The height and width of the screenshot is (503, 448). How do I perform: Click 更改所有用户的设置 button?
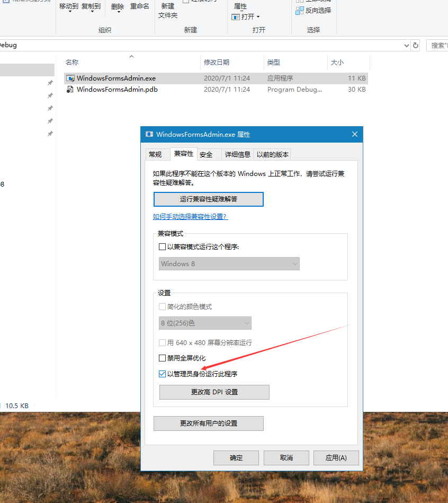(209, 423)
